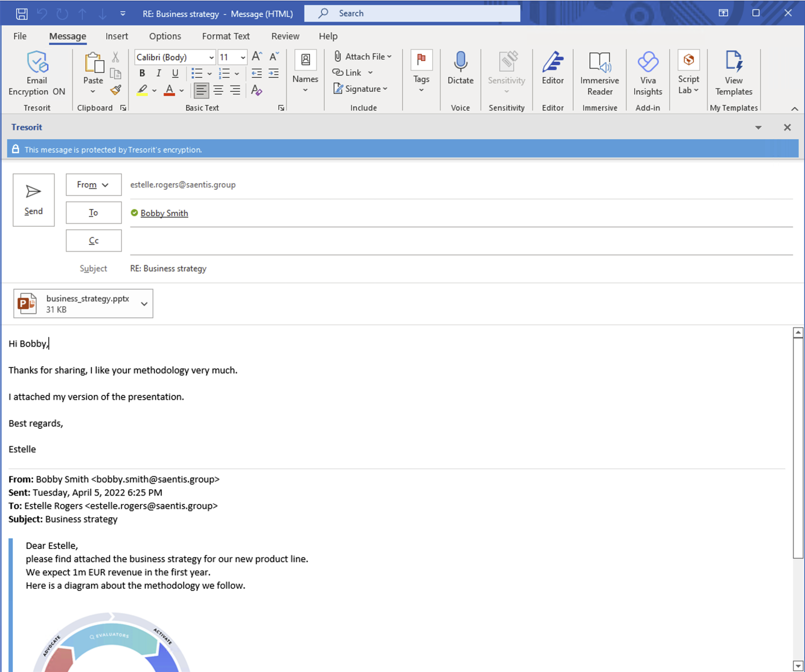Screen dimensions: 805x672
Task: Apply yellow text highlight color
Action: (142, 91)
